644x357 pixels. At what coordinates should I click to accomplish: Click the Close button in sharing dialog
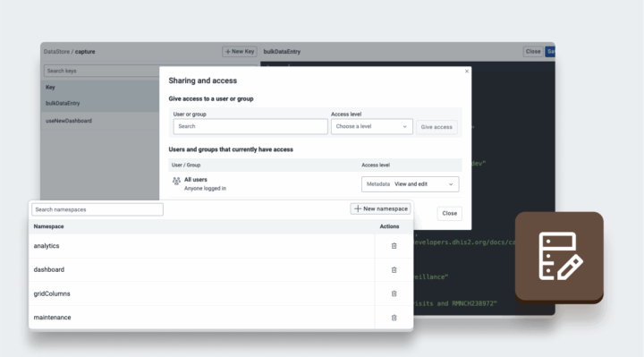449,213
